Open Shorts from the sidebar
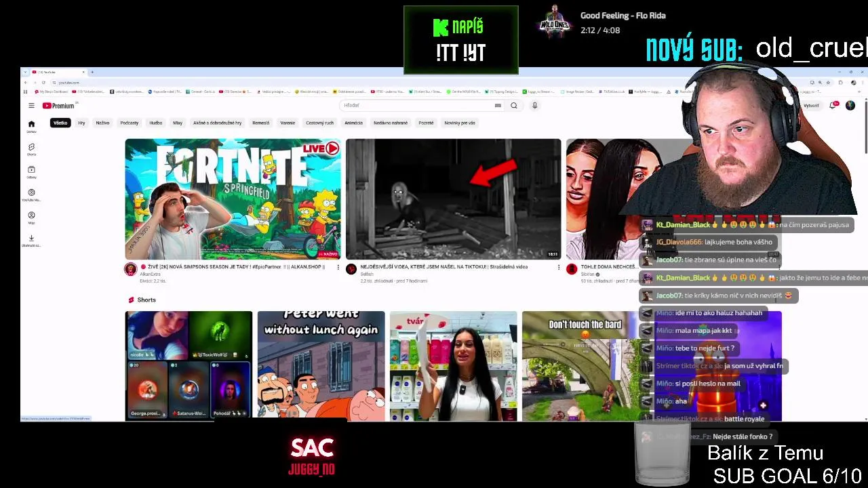This screenshot has width=868, height=488. (x=31, y=149)
